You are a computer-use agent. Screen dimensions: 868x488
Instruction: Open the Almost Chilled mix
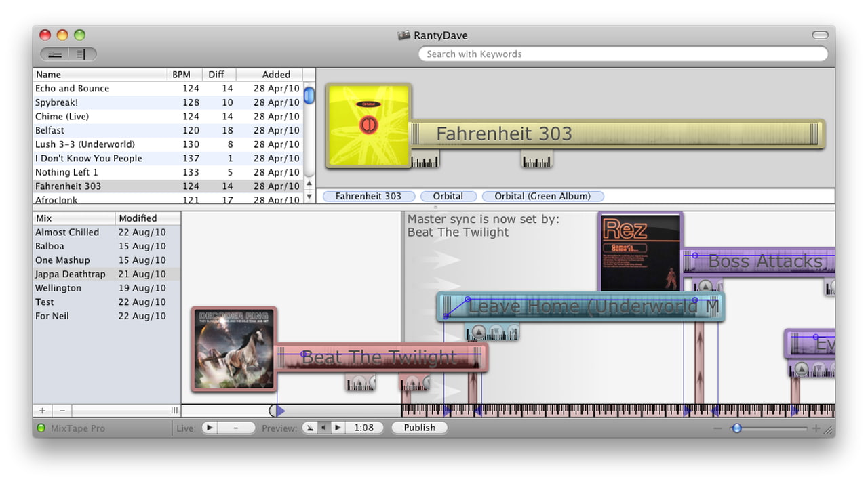[x=106, y=232]
